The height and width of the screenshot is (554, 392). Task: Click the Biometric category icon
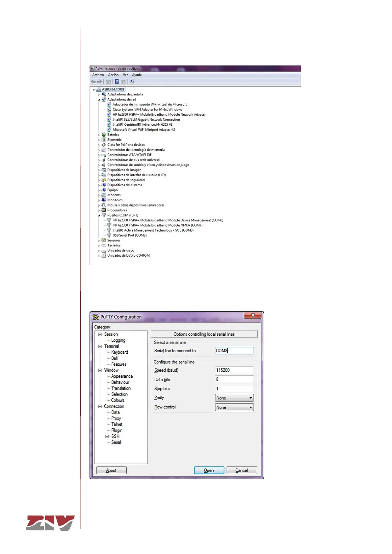[104, 139]
